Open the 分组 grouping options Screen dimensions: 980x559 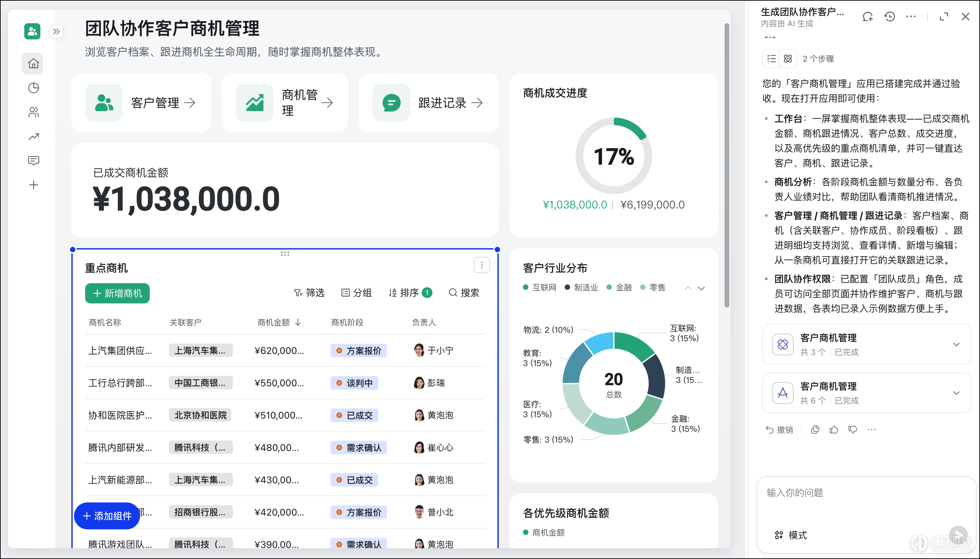[x=356, y=293]
